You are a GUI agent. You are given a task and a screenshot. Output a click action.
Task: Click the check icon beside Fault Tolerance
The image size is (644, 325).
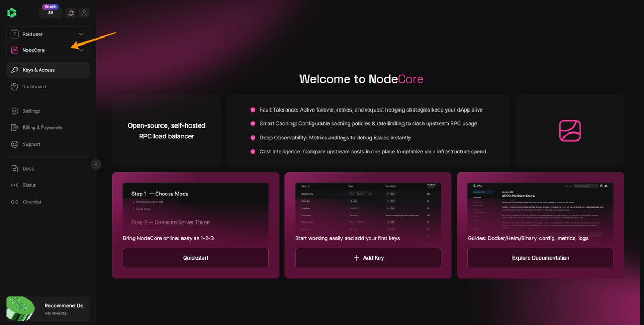[x=253, y=109]
